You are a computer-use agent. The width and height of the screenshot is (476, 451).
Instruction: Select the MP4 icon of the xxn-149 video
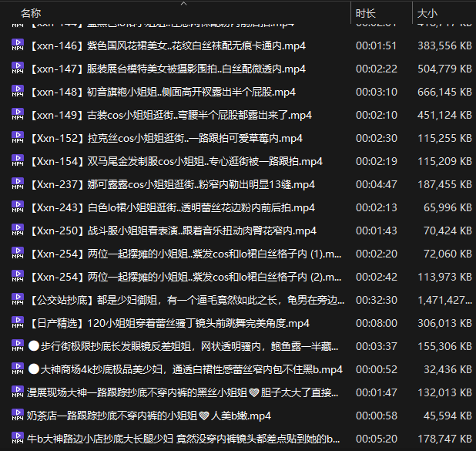point(18,115)
